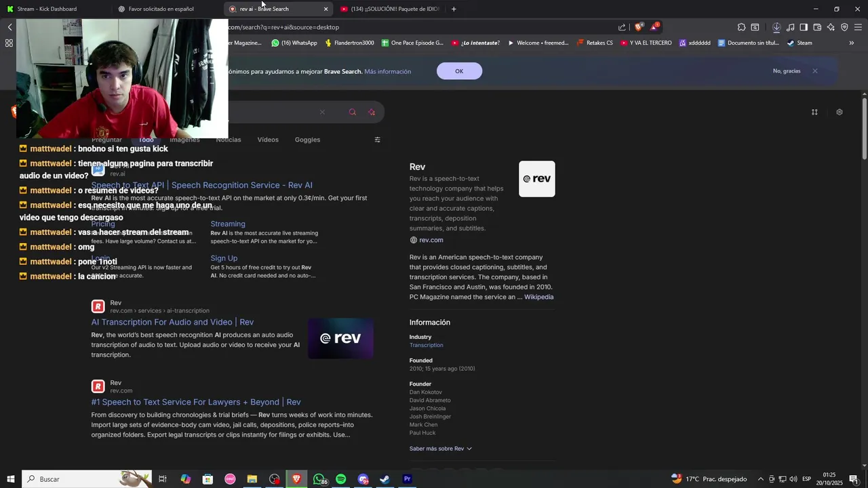Open a new tab with the plus button
The width and height of the screenshot is (868, 488).
[454, 9]
